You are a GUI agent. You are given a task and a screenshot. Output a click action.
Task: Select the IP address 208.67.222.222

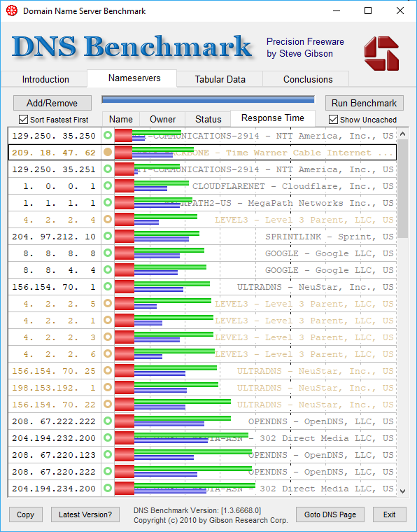pyautogui.click(x=54, y=421)
